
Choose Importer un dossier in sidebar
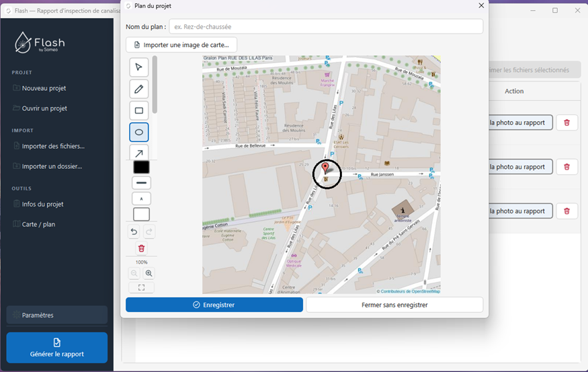(x=52, y=166)
